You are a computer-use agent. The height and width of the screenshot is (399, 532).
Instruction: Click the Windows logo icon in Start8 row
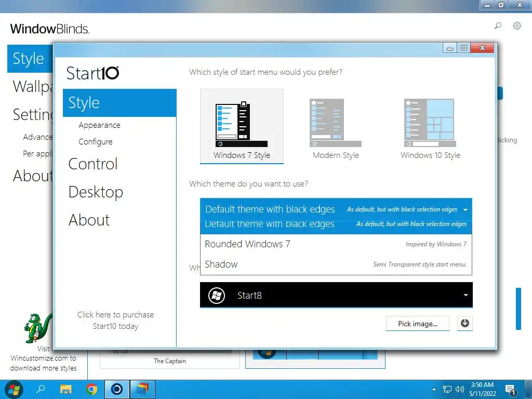tap(217, 295)
